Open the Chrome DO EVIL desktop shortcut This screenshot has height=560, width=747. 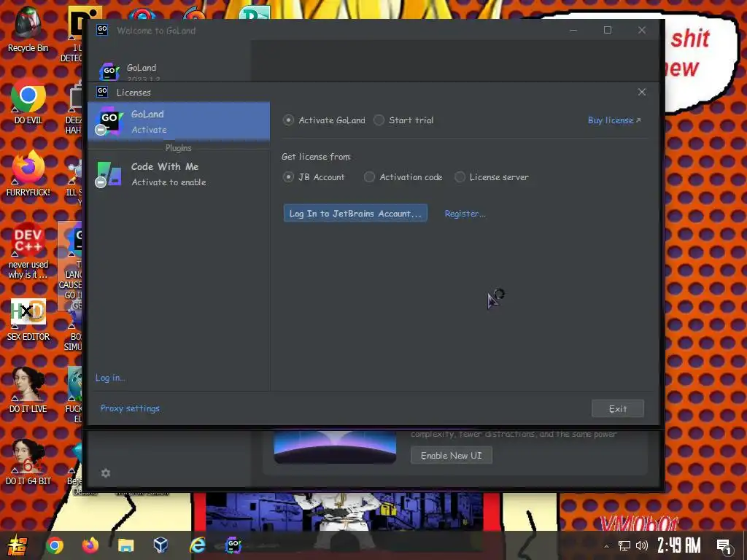click(x=28, y=101)
